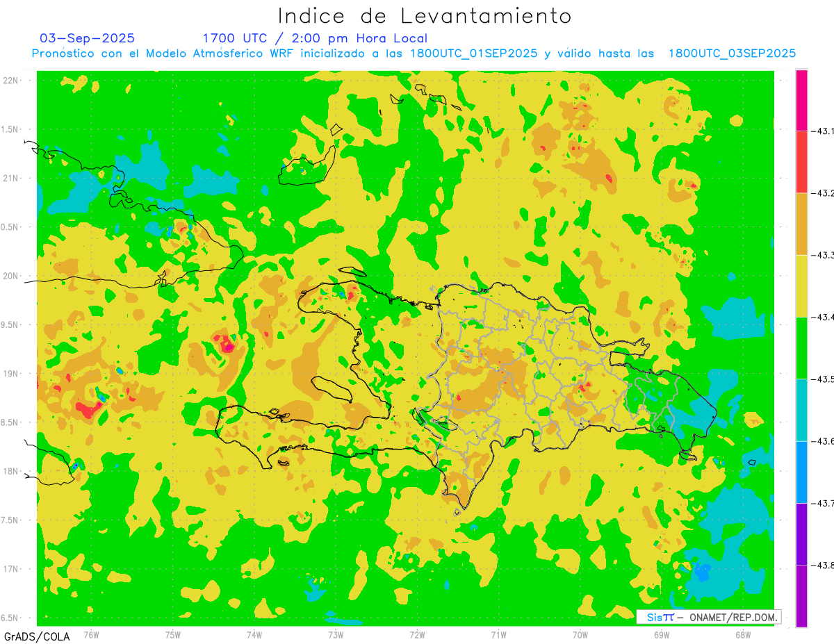Screen dimensions: 834x644
Task: Click the color bar label "-43.7"
Action: point(823,503)
